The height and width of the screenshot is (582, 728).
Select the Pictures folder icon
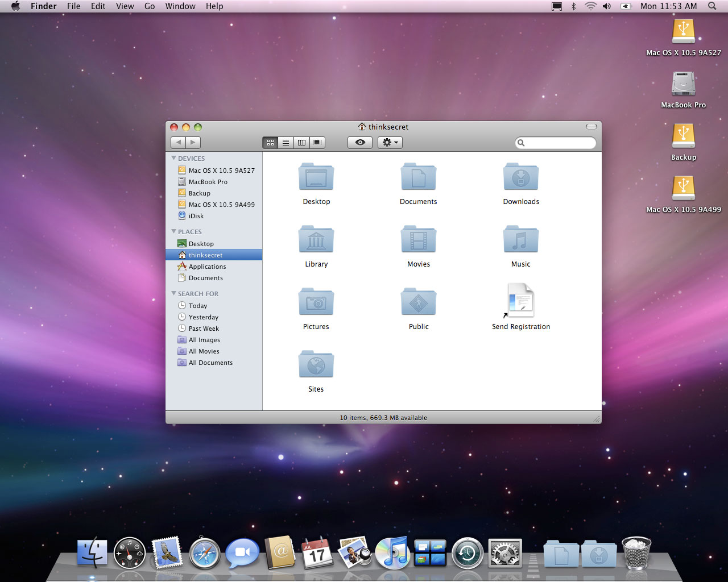point(316,302)
